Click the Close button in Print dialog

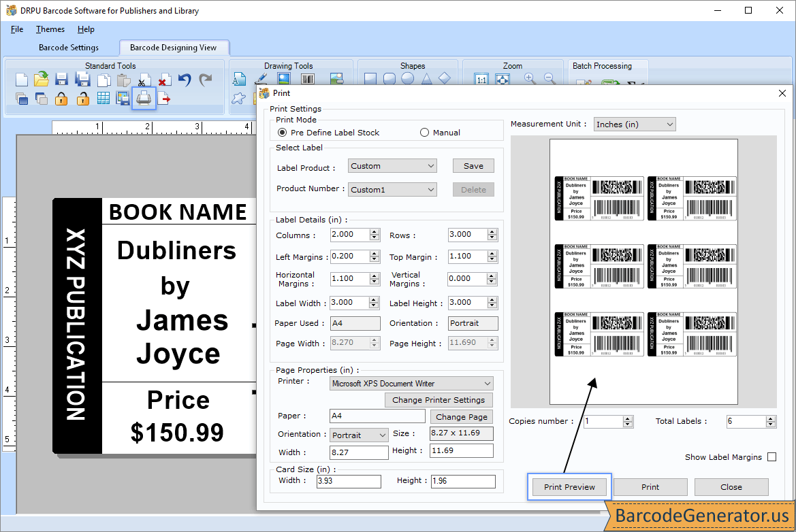pyautogui.click(x=731, y=487)
